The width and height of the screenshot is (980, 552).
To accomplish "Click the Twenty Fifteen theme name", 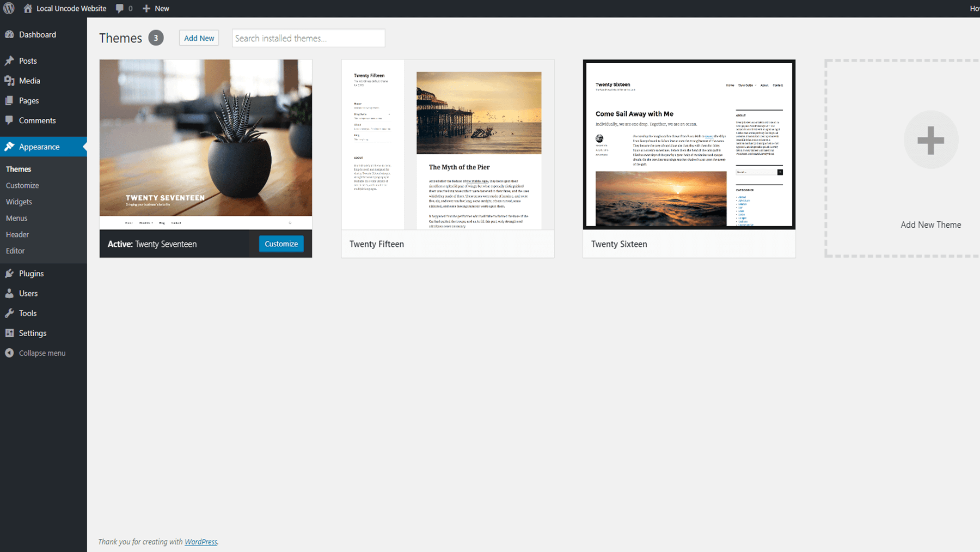I will tap(377, 244).
